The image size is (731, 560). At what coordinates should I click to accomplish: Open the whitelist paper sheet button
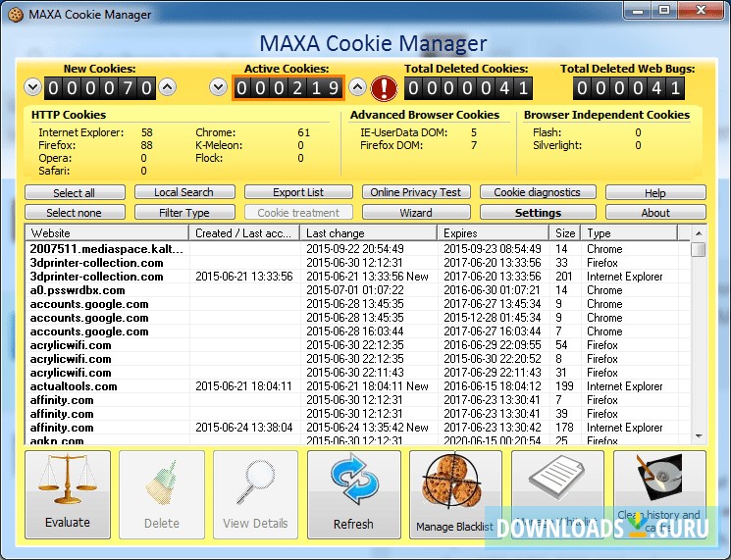click(557, 494)
